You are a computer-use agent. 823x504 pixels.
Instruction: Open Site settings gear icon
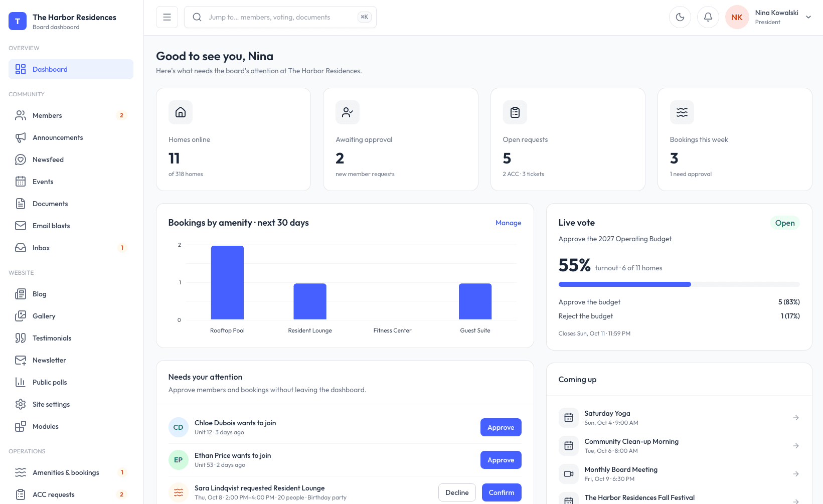pyautogui.click(x=21, y=404)
